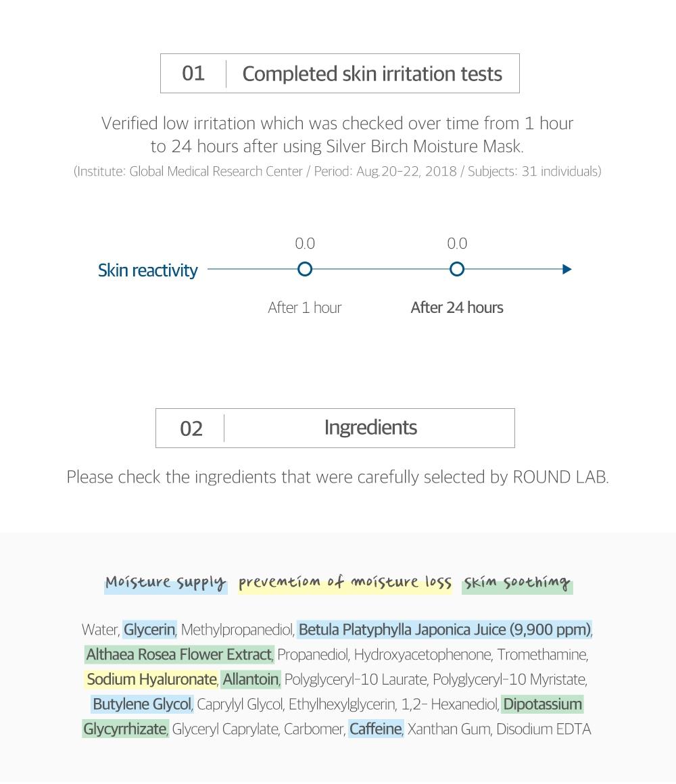676x784 pixels.
Task: Click the Ingredients section heading
Action: pyautogui.click(x=370, y=427)
